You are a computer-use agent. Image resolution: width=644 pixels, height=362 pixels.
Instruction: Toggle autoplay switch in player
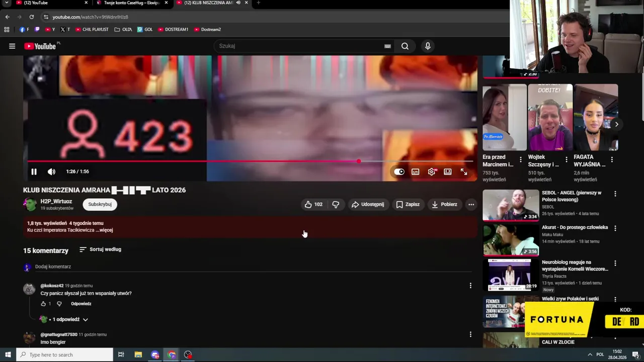(x=398, y=172)
